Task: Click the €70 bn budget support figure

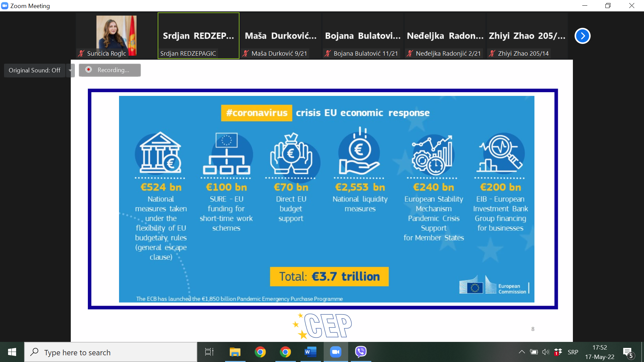Action: tap(291, 187)
